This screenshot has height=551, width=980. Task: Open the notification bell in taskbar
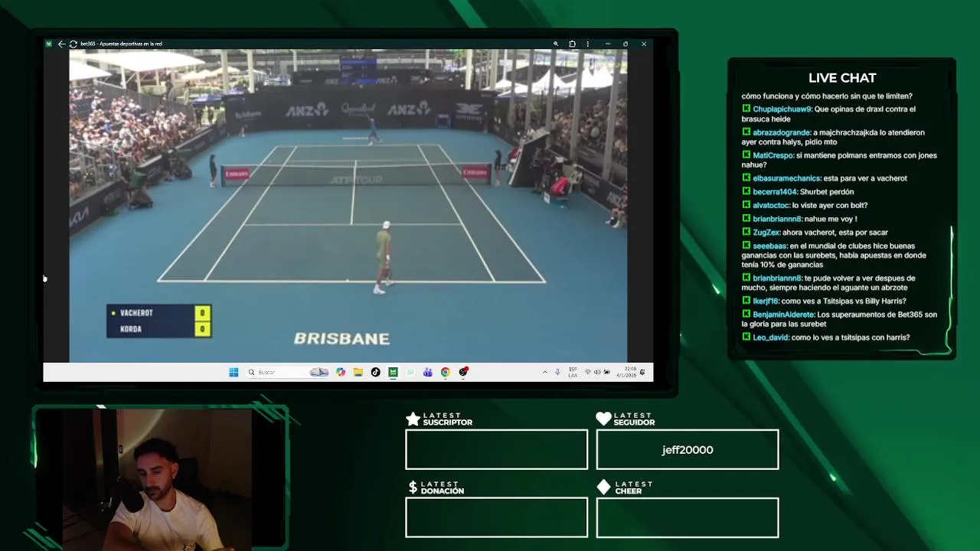click(x=642, y=372)
